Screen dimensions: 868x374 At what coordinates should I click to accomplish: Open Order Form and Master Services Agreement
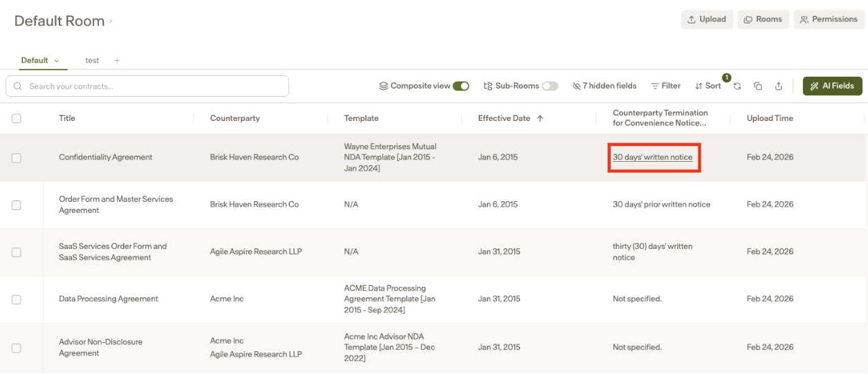[x=116, y=205]
